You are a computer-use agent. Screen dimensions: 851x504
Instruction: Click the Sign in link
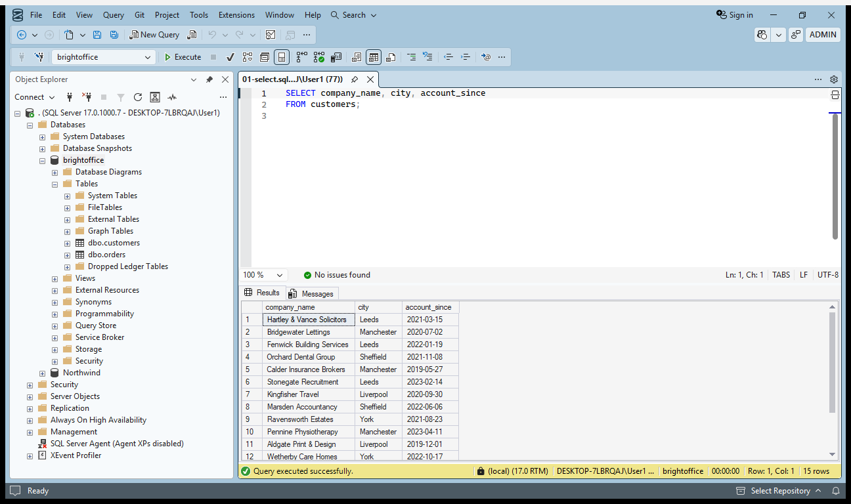click(x=735, y=15)
